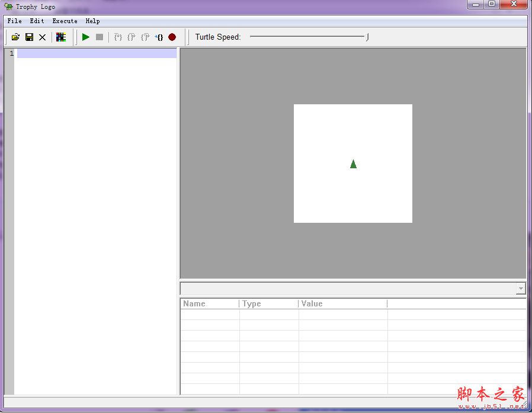The height and width of the screenshot is (413, 532).
Task: Click the Save floppy disk icon
Action: [29, 37]
